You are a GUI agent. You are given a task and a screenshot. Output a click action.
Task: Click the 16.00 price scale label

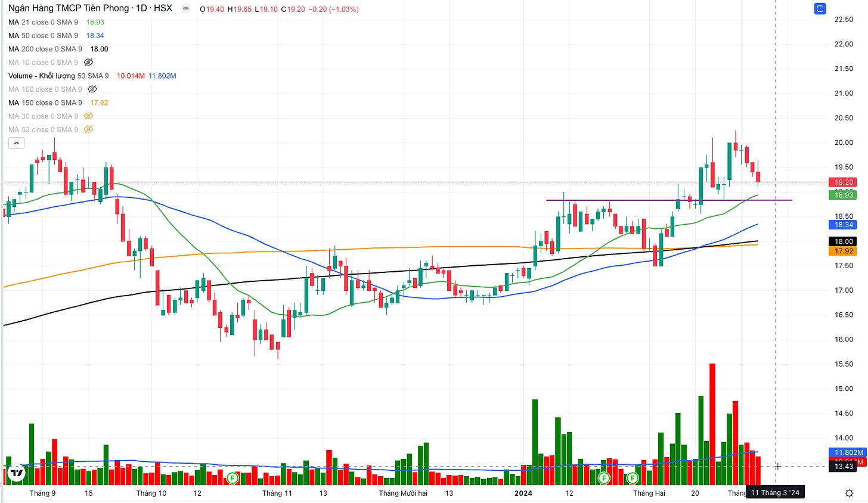pyautogui.click(x=844, y=339)
